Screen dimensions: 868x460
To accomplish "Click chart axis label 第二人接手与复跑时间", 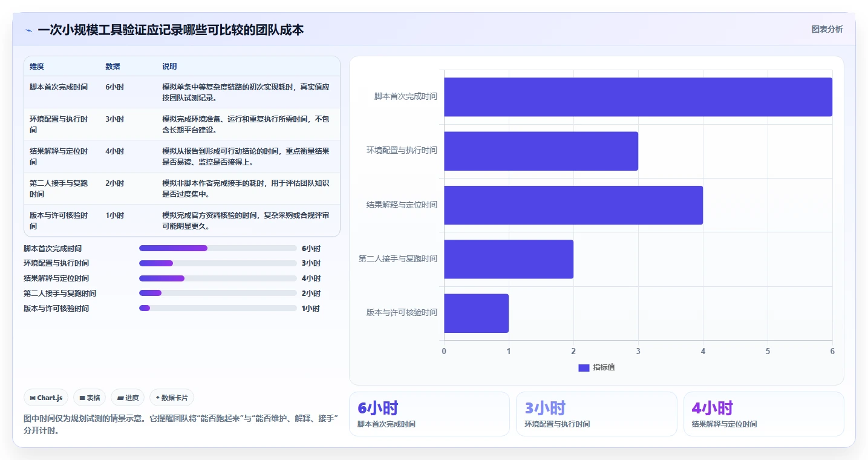I will coord(398,259).
